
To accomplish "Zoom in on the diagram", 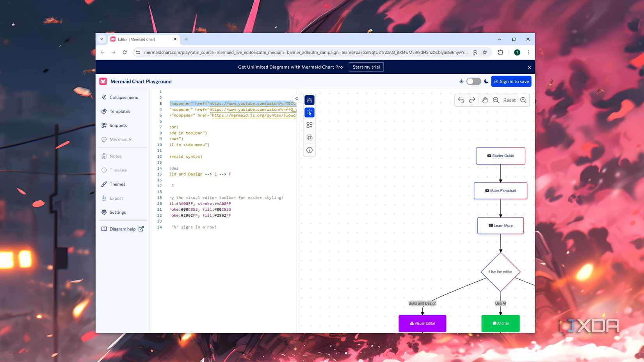I will (523, 100).
